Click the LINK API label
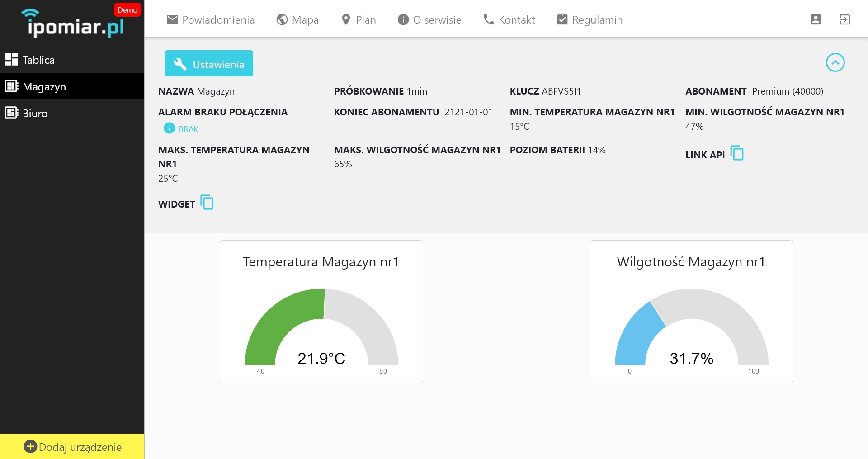This screenshot has height=459, width=868. [x=705, y=155]
